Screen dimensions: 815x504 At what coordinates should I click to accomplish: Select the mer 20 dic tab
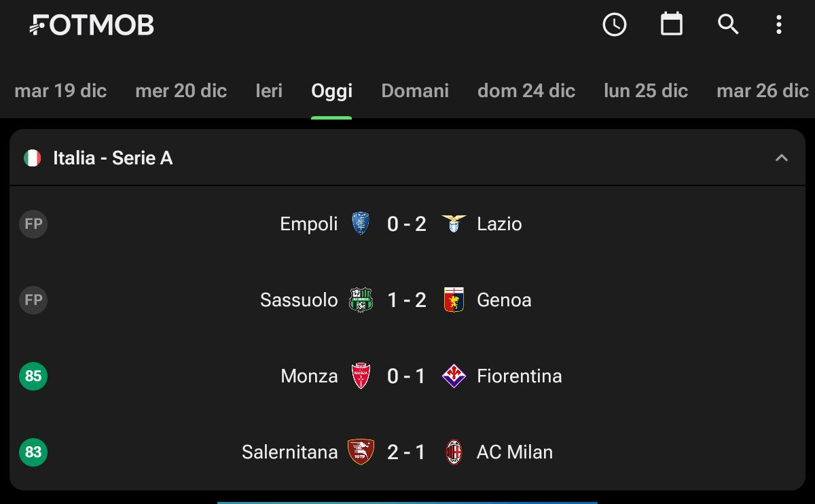181,91
